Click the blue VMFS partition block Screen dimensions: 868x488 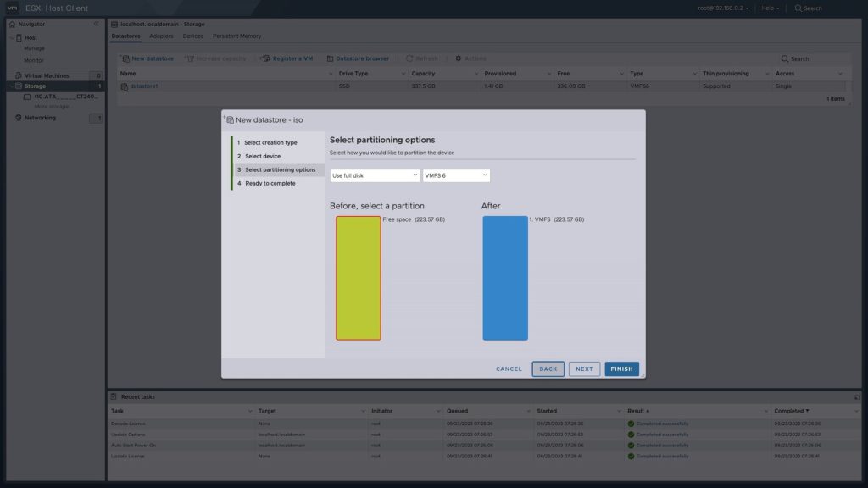click(505, 278)
